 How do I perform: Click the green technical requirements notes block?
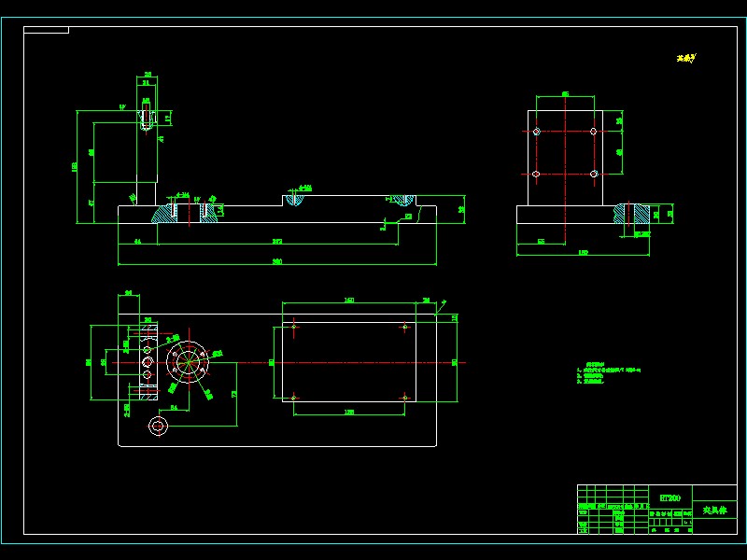[609, 372]
